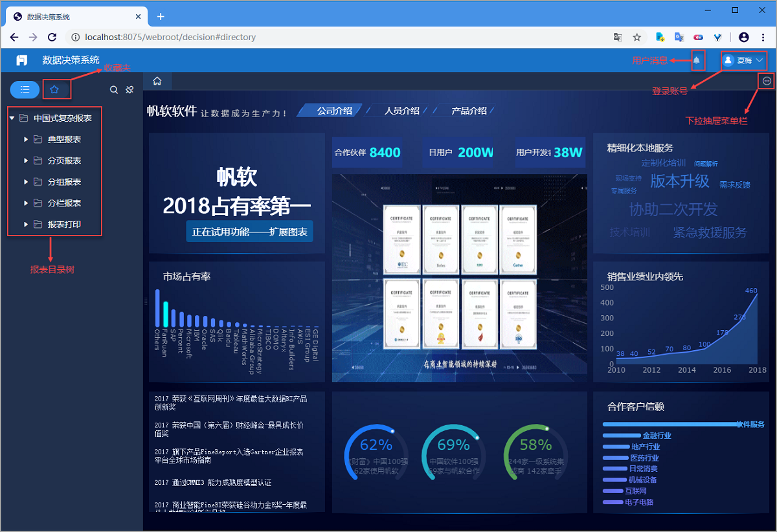This screenshot has width=777, height=532.
Task: Select the 分组报表 tree item
Action: pyautogui.click(x=64, y=182)
